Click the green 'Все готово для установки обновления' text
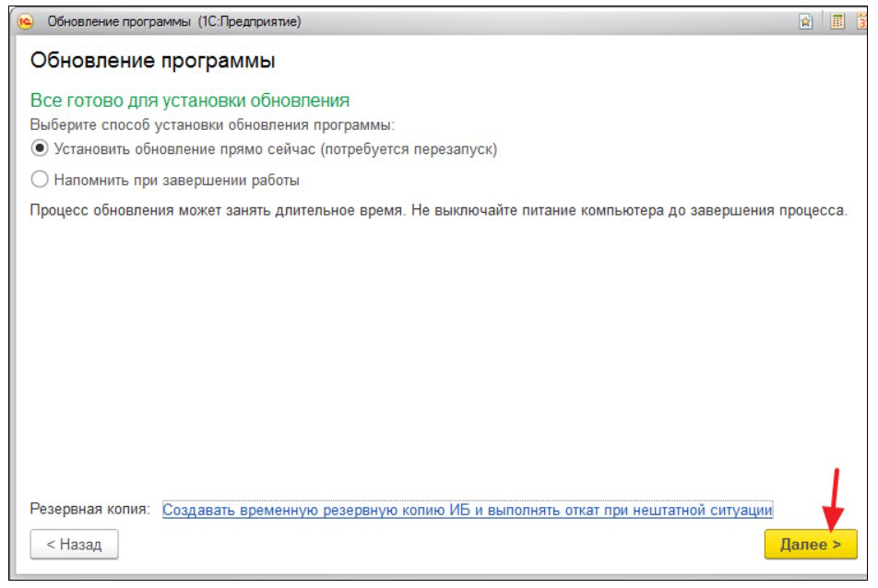 (190, 100)
